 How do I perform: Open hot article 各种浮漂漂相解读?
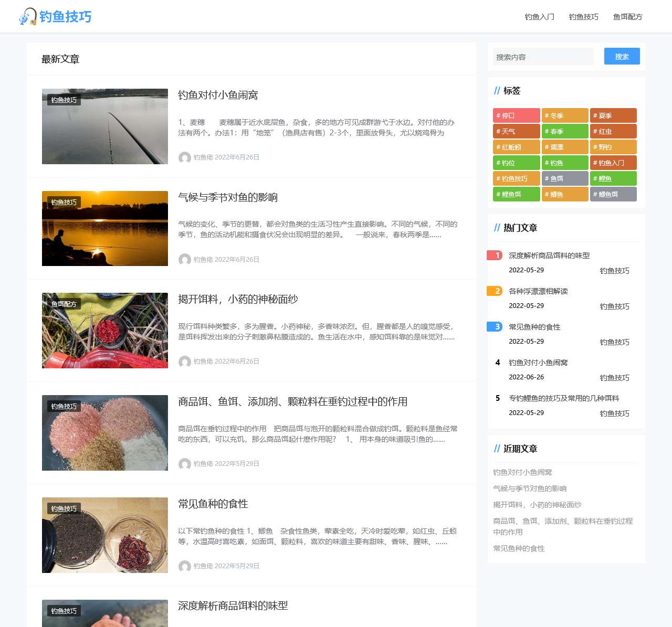pos(538,291)
